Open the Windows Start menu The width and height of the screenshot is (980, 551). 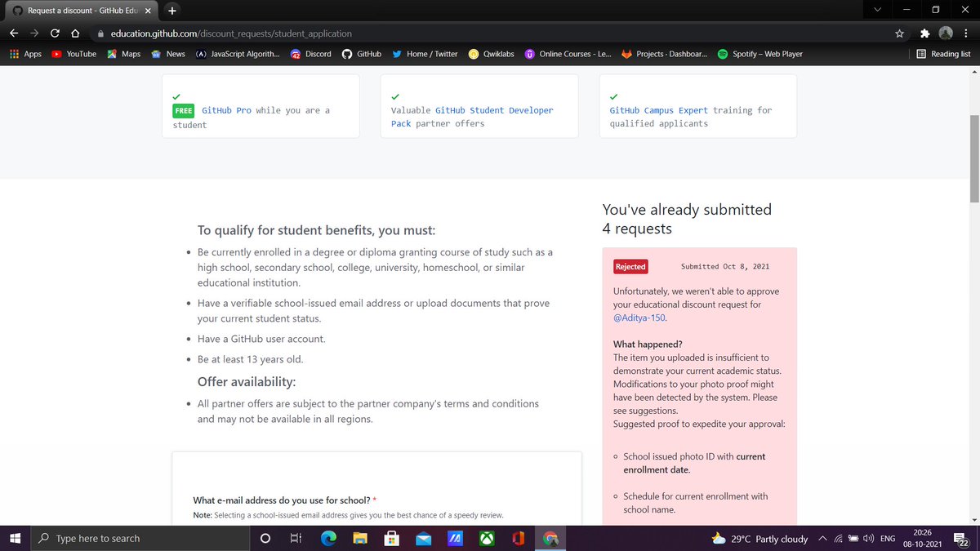click(x=15, y=538)
